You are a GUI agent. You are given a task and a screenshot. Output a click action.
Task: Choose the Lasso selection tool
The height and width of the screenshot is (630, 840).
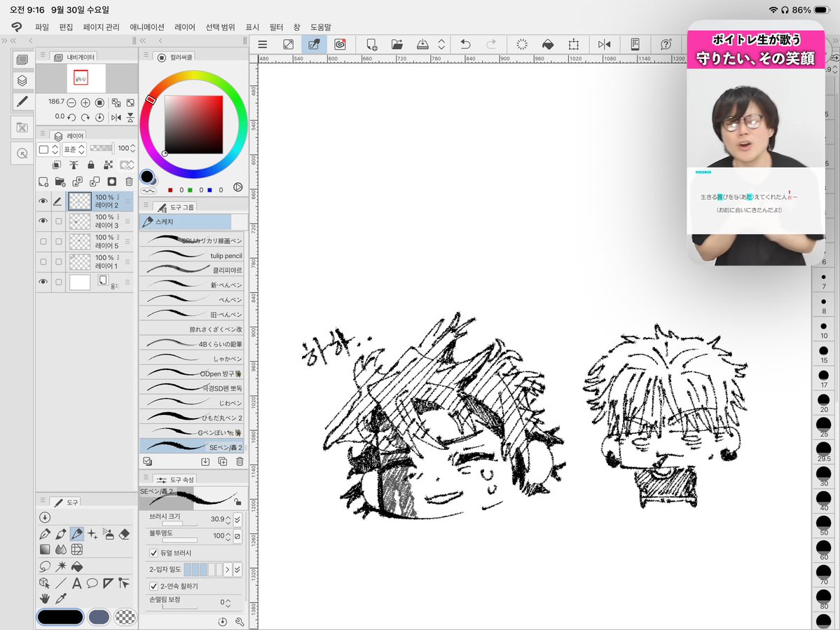pyautogui.click(x=45, y=566)
